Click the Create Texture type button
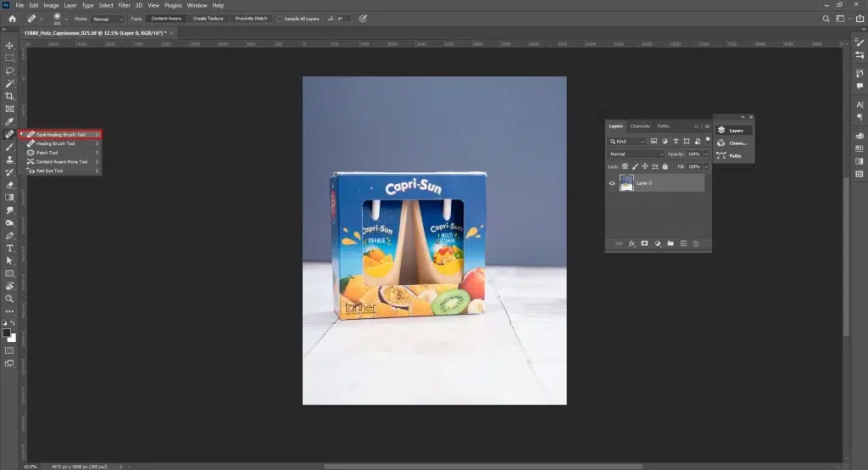 208,18
